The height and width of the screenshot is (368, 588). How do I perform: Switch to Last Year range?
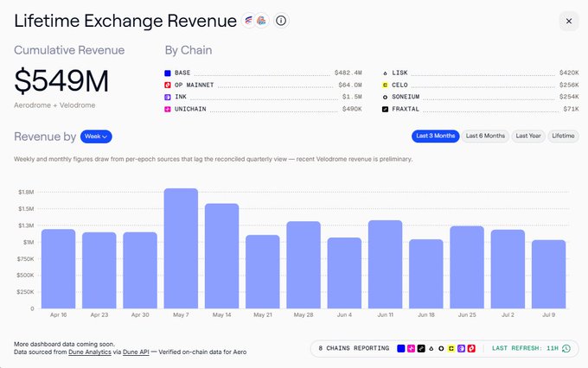(x=528, y=136)
